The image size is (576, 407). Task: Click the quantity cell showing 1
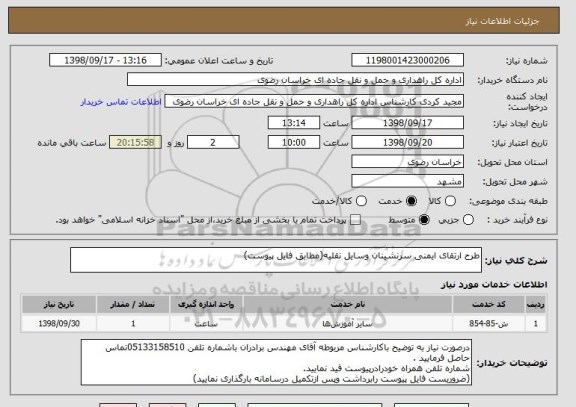(x=133, y=324)
